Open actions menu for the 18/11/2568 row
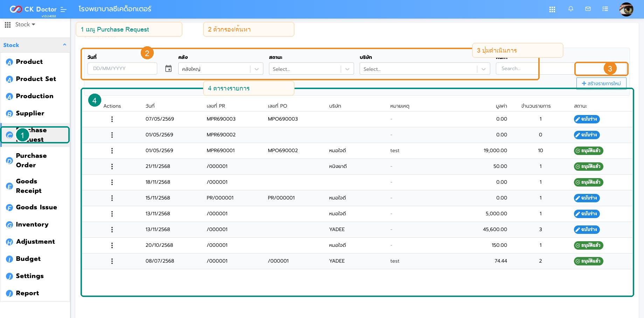644x318 pixels. [112, 182]
